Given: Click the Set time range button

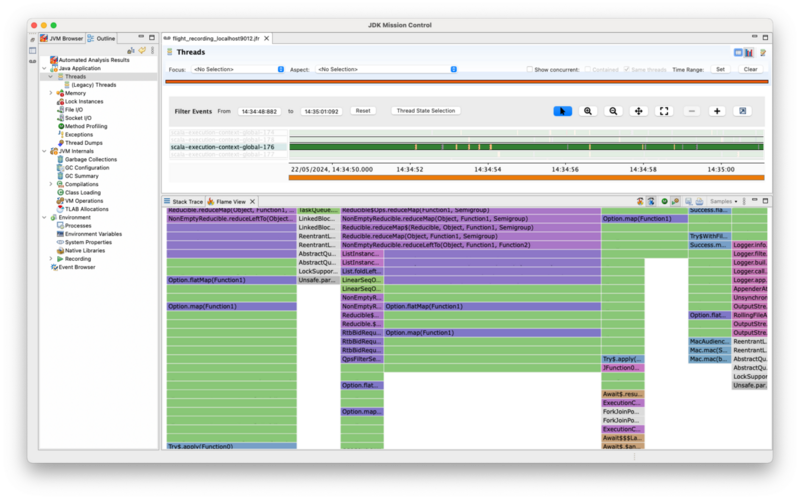Looking at the screenshot, I should (x=720, y=69).
